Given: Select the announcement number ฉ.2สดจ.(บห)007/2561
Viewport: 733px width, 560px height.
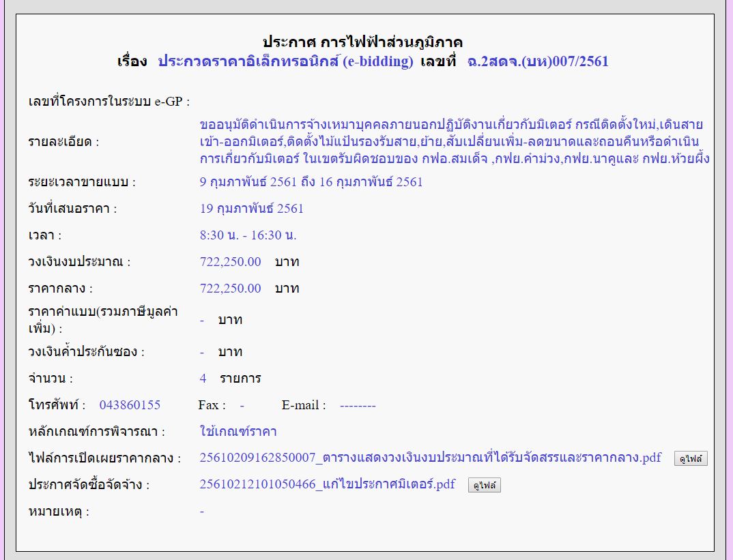Looking at the screenshot, I should pyautogui.click(x=538, y=61).
